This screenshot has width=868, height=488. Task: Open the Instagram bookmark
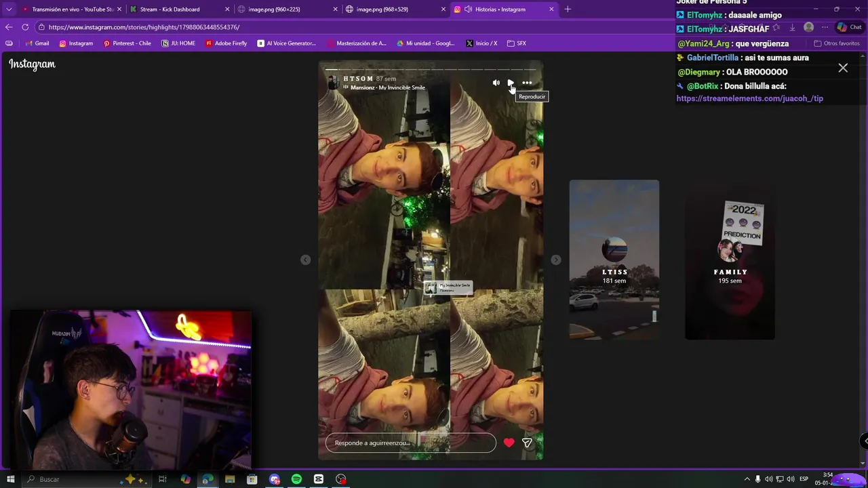(76, 43)
